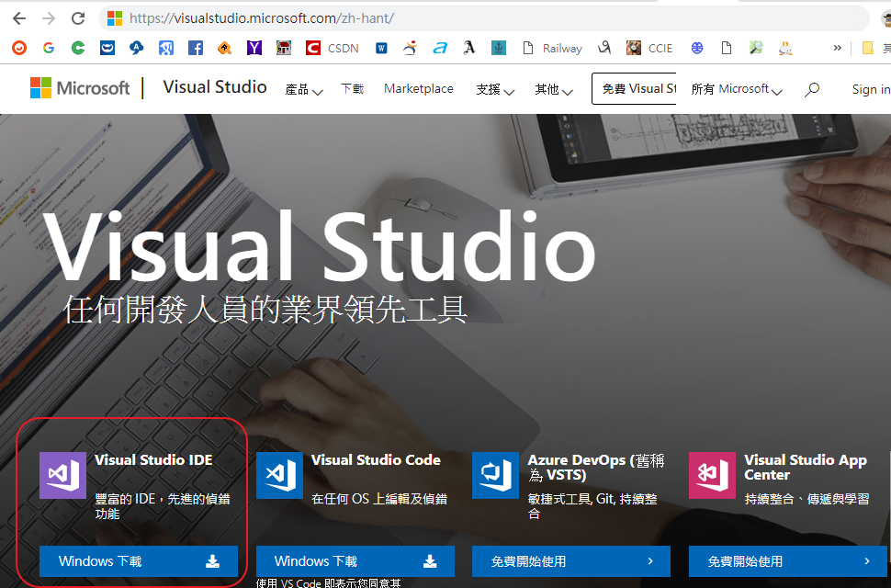Click the 免費 Visual Studio button
Image resolution: width=891 pixels, height=588 pixels.
634,88
